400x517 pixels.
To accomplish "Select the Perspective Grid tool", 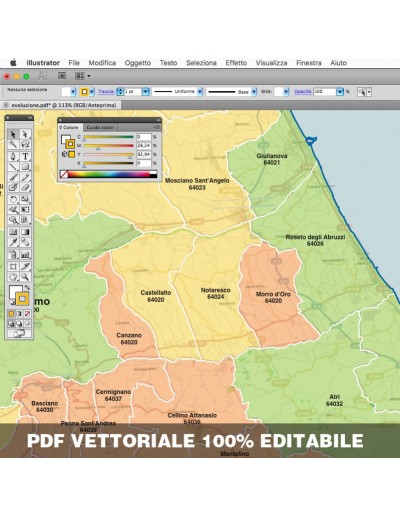I will pos(25,220).
